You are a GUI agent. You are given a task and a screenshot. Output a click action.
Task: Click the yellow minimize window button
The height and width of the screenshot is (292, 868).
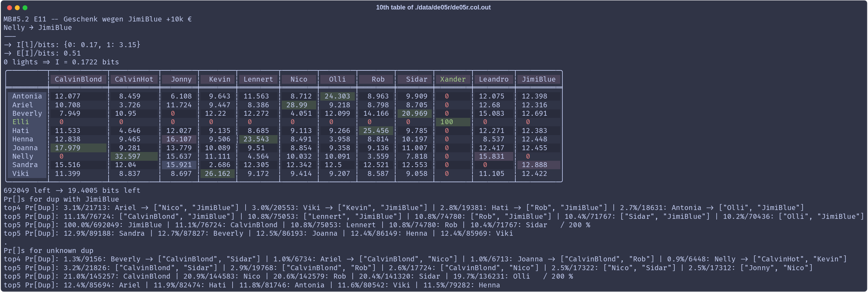[x=17, y=8]
